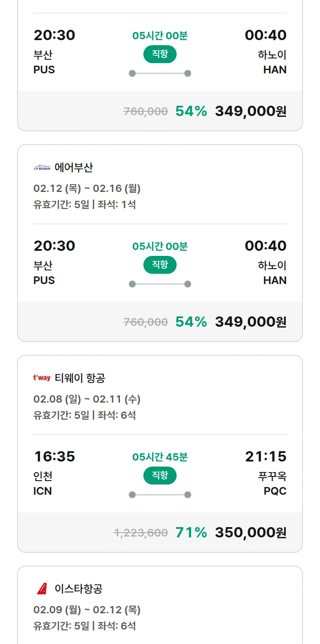This screenshot has height=644, width=320.
Task: Click the route line under the 05시간 45분 duration
Action: (x=160, y=495)
